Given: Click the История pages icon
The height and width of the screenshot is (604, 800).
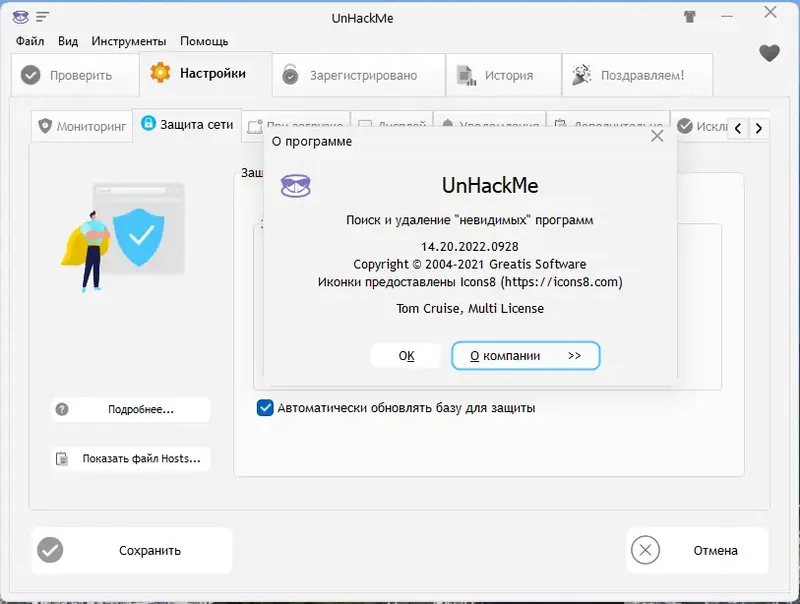Looking at the screenshot, I should tap(461, 74).
